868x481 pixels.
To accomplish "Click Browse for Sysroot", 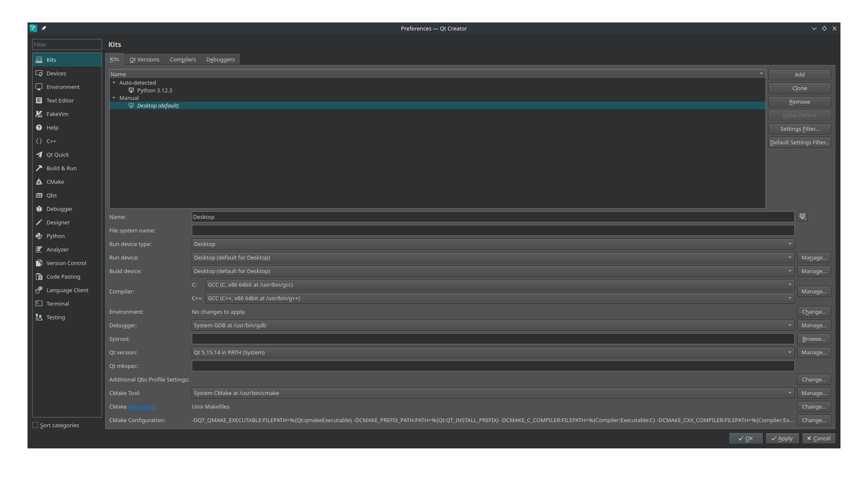I will click(814, 339).
